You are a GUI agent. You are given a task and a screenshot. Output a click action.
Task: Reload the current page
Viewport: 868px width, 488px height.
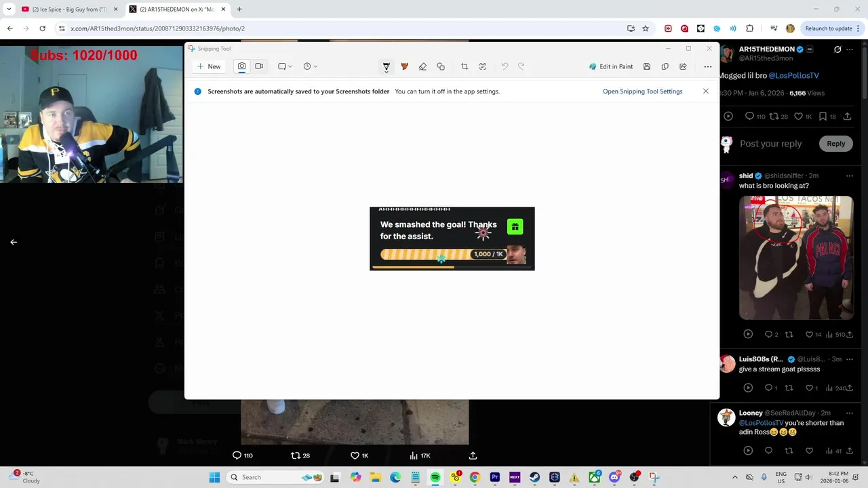point(42,28)
